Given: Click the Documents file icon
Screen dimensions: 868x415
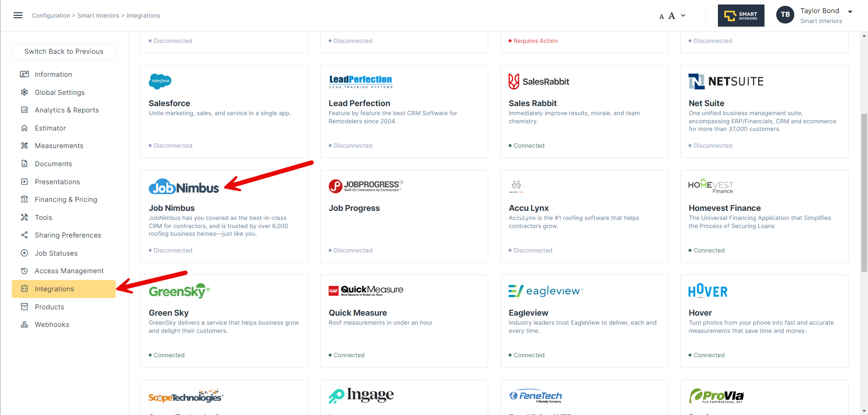Looking at the screenshot, I should [24, 163].
